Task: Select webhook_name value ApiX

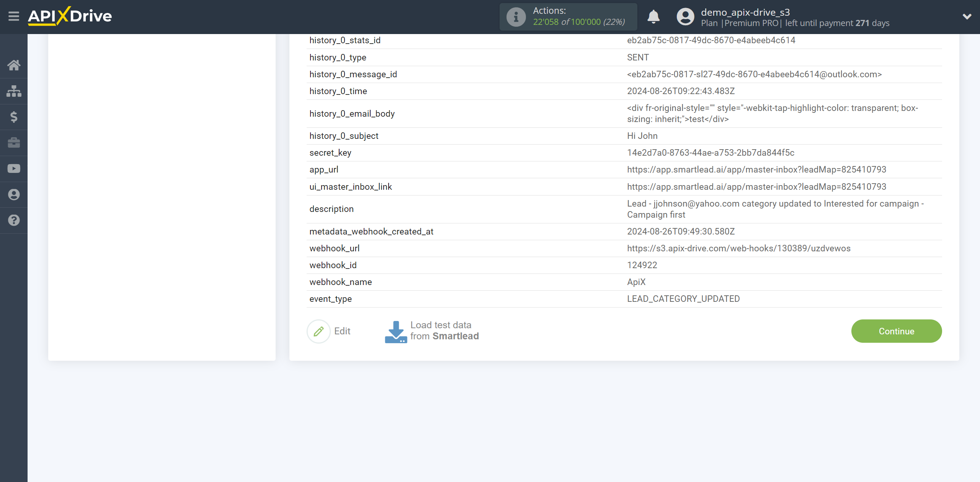Action: tap(636, 282)
